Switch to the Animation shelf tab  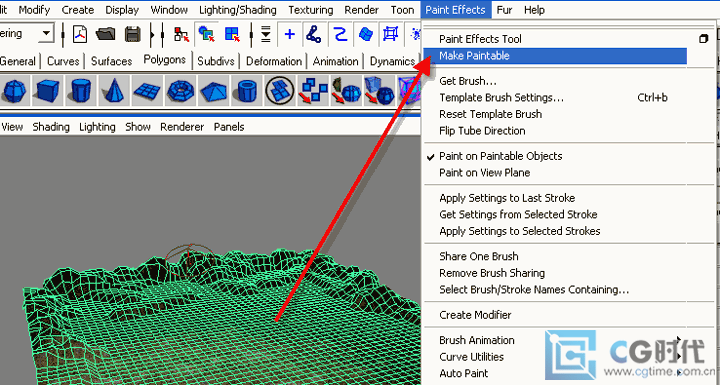tap(336, 61)
